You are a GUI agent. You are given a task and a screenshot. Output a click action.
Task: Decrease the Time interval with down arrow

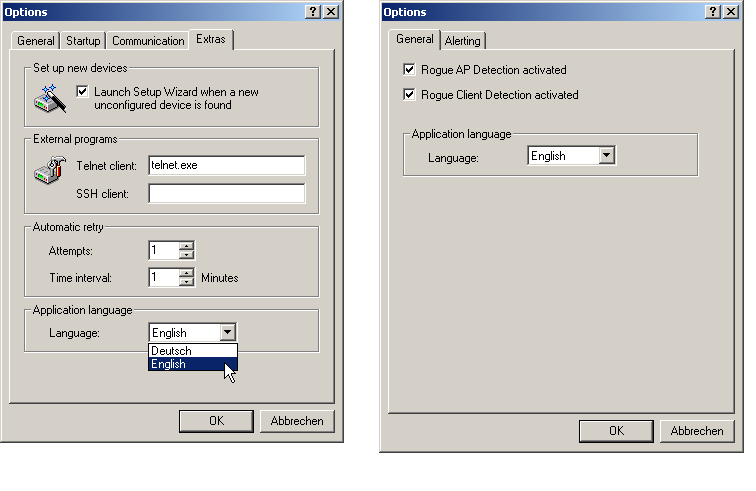pyautogui.click(x=186, y=282)
